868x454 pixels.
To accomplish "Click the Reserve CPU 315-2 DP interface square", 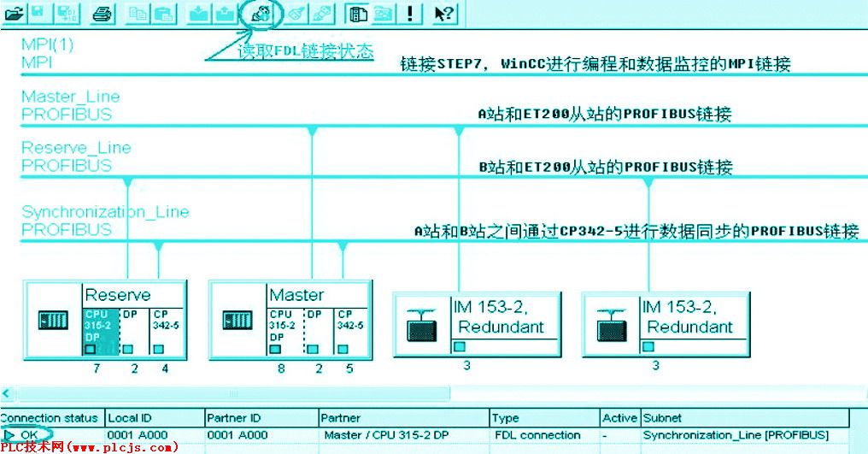I will [91, 349].
